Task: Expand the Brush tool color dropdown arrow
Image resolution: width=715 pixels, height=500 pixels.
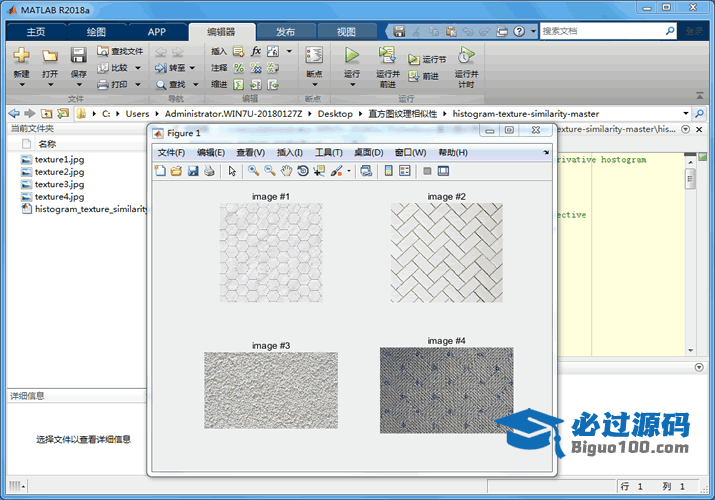Action: (349, 171)
